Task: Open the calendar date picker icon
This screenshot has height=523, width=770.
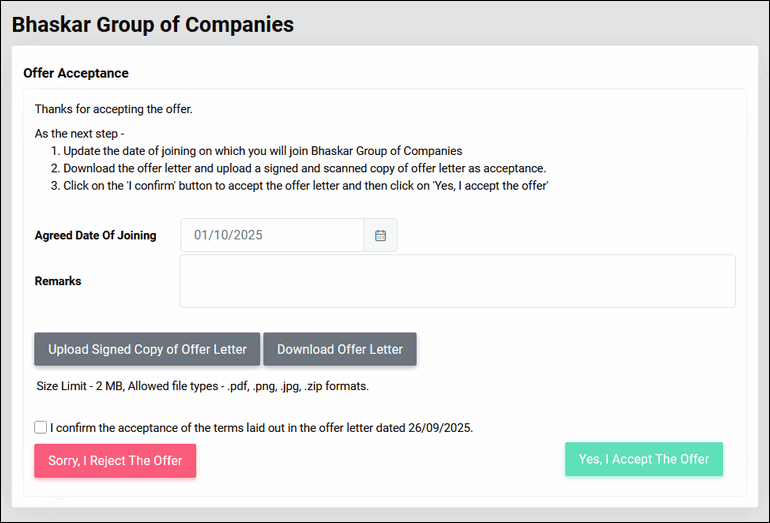Action: point(380,235)
